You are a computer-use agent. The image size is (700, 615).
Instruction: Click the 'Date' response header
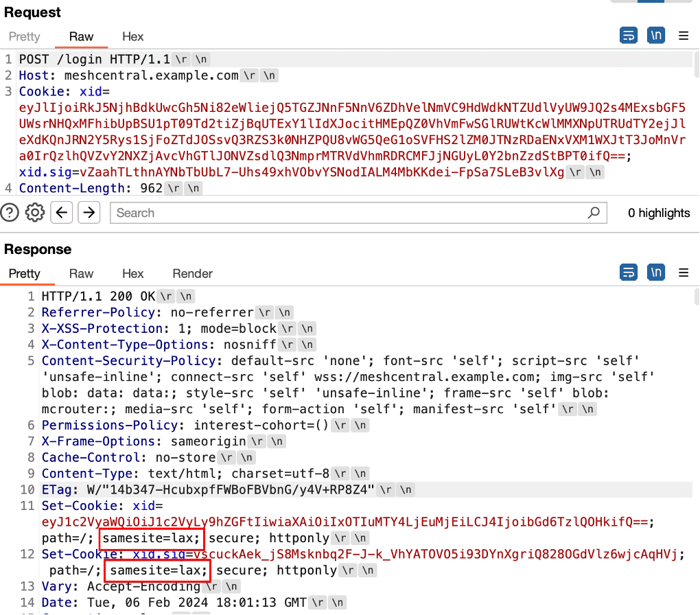point(56,603)
